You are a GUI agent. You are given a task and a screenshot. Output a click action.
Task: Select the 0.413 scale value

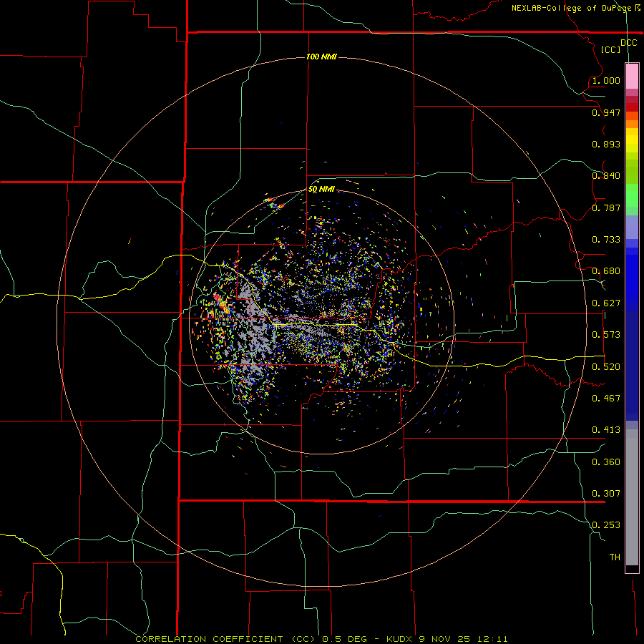(606, 430)
